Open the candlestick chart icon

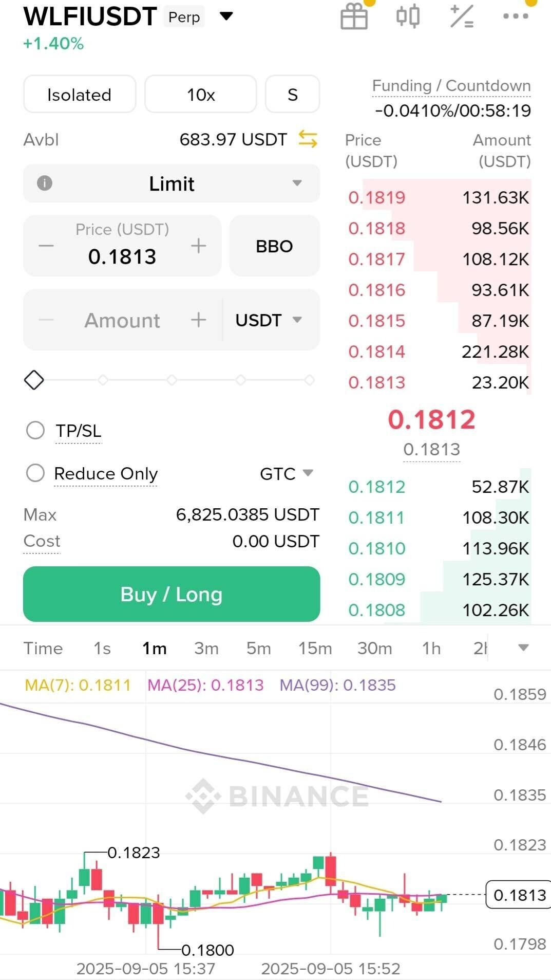(408, 16)
